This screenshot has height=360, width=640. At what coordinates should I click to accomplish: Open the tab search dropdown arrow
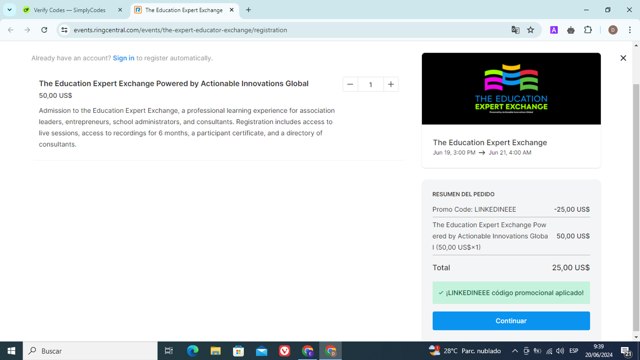click(9, 10)
